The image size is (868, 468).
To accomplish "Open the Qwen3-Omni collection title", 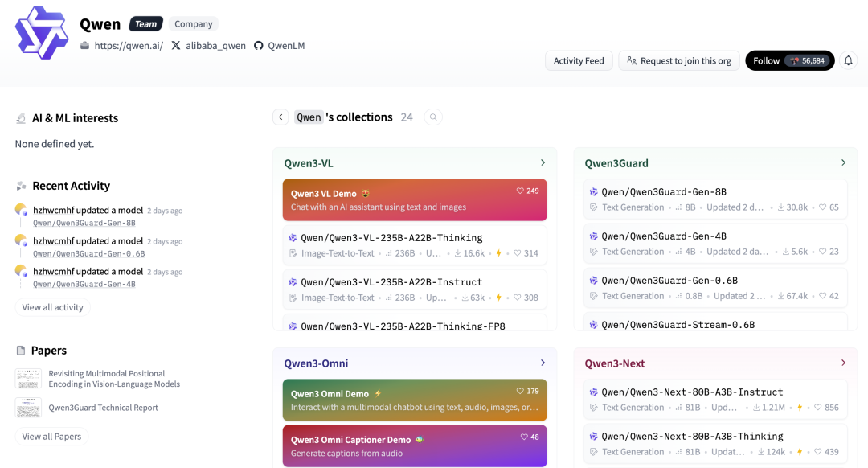I will 316,363.
